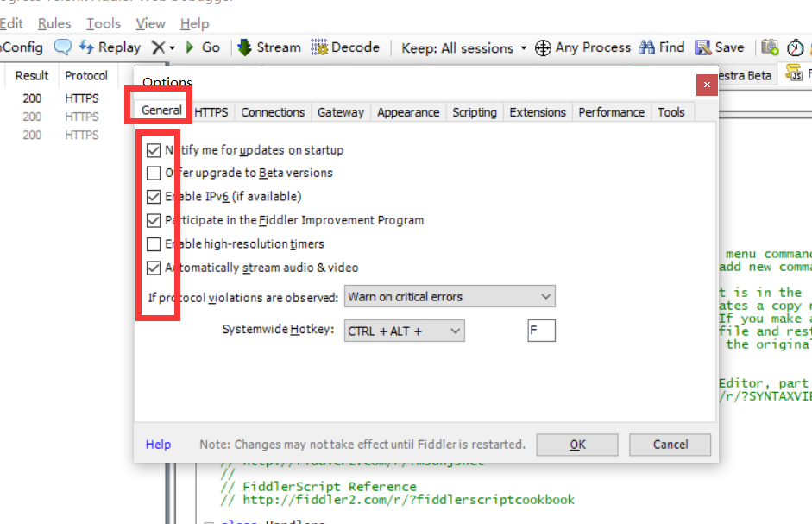
Task: Open the Help menu
Action: [195, 23]
